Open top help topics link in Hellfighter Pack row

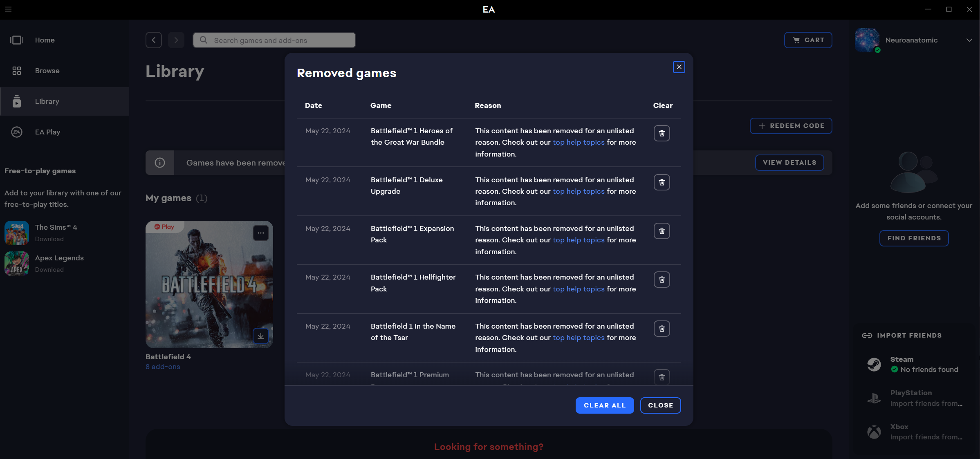[x=579, y=289]
